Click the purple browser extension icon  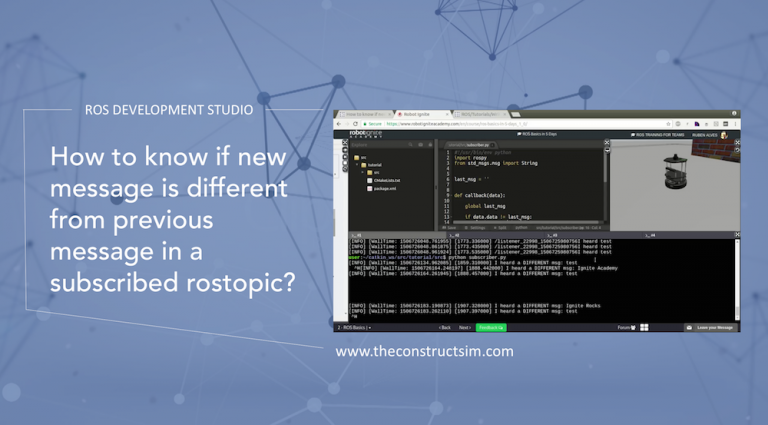(697, 124)
